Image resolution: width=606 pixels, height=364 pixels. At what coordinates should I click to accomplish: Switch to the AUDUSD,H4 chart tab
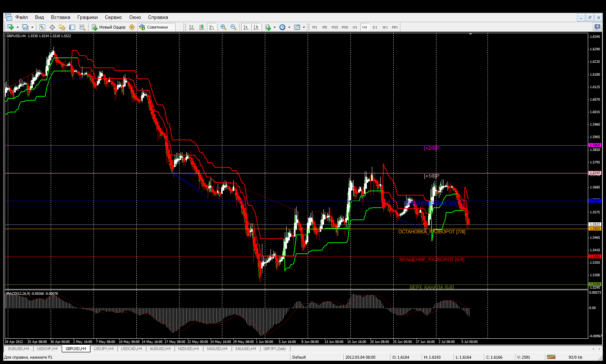(160, 349)
